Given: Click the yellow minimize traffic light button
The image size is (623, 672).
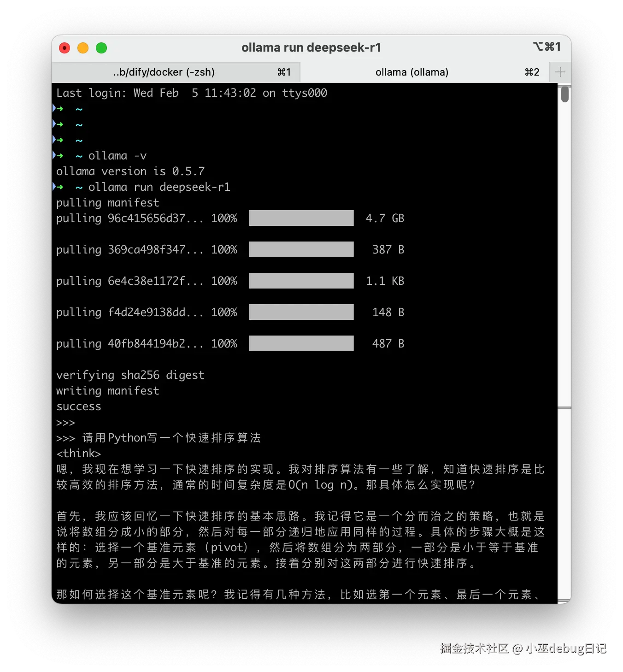Looking at the screenshot, I should click(x=82, y=47).
